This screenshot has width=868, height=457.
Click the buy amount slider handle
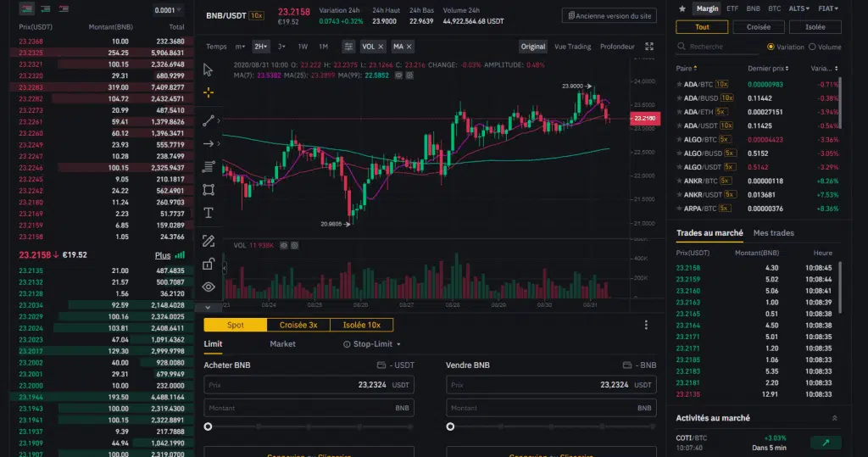pyautogui.click(x=209, y=427)
